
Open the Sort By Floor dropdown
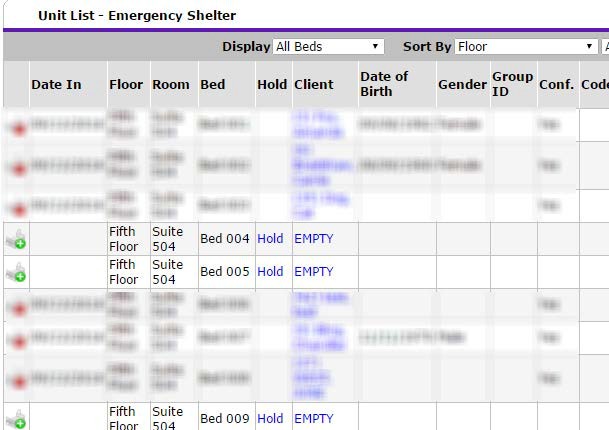[x=526, y=47]
